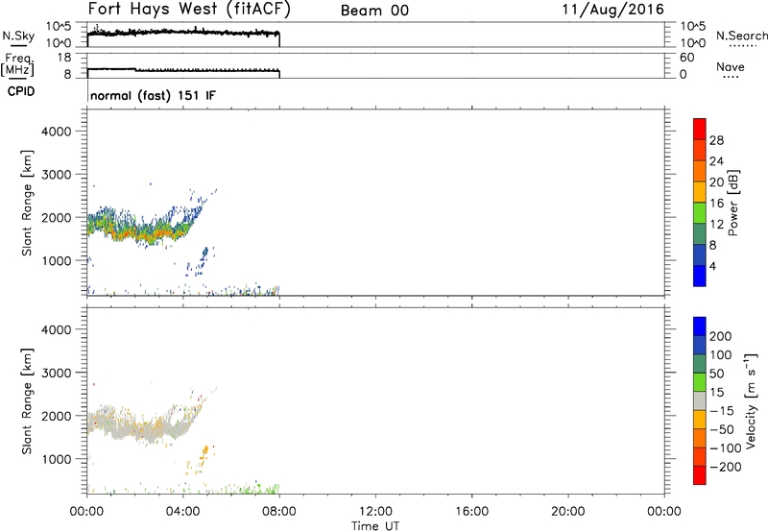Click the 'Beam 00' label

click(374, 11)
